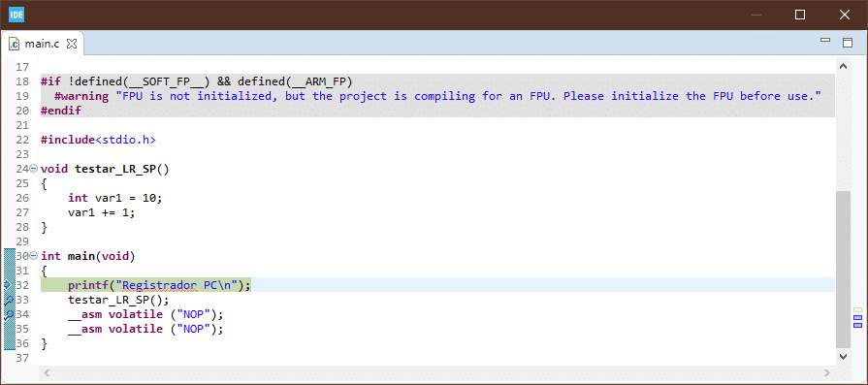Click the #include<stdio.h> line
This screenshot has width=868, height=385.
(x=98, y=140)
